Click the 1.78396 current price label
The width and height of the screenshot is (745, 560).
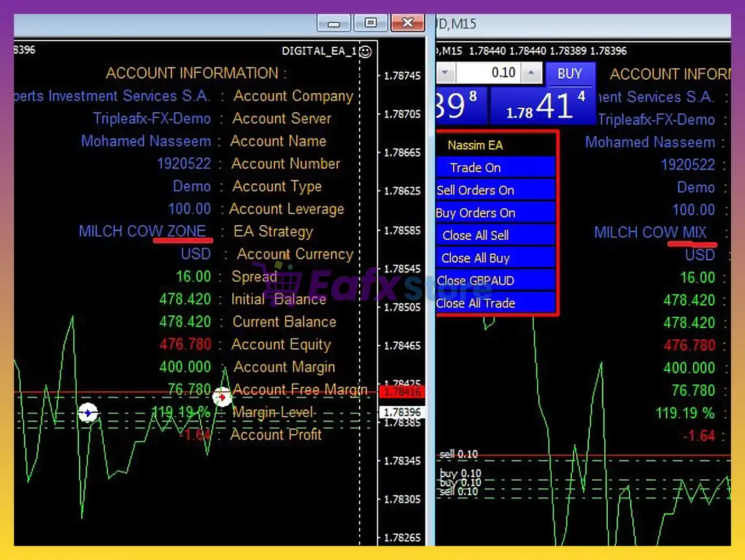coord(402,412)
